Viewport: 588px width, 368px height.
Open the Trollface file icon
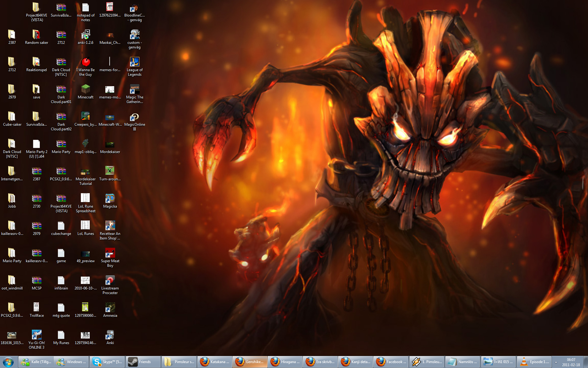(x=36, y=310)
